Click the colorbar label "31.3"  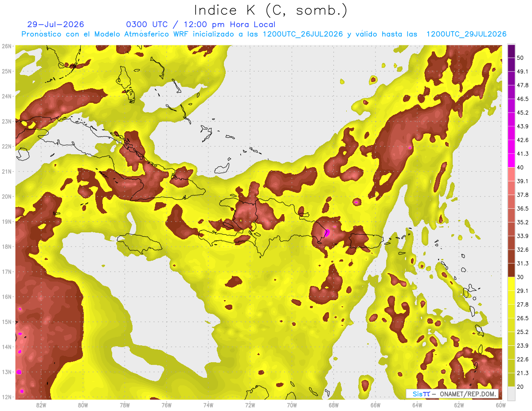pos(522,263)
